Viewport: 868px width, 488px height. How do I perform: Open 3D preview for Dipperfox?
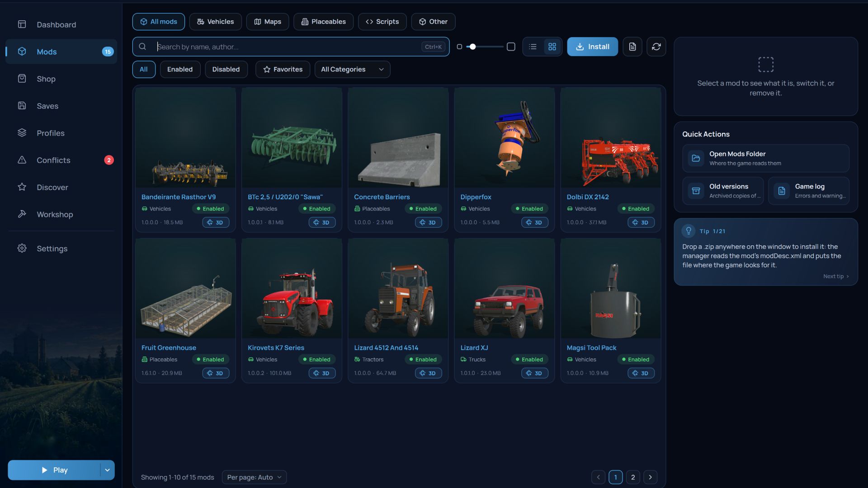[x=534, y=222]
